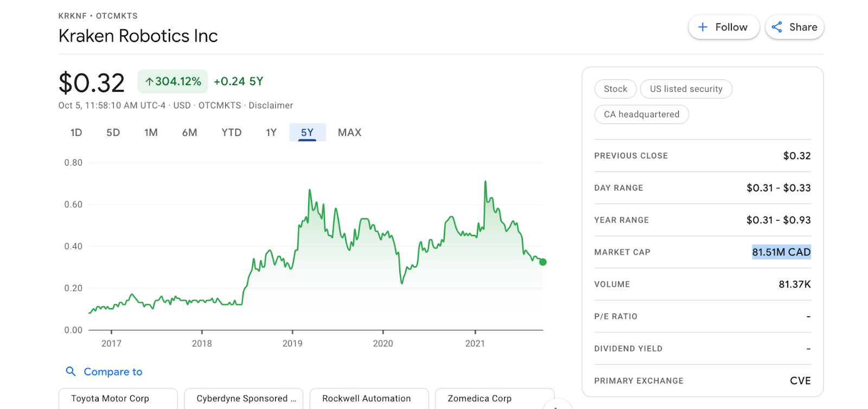Click the PRIMARY EXCHANGE value CVE

pyautogui.click(x=800, y=381)
